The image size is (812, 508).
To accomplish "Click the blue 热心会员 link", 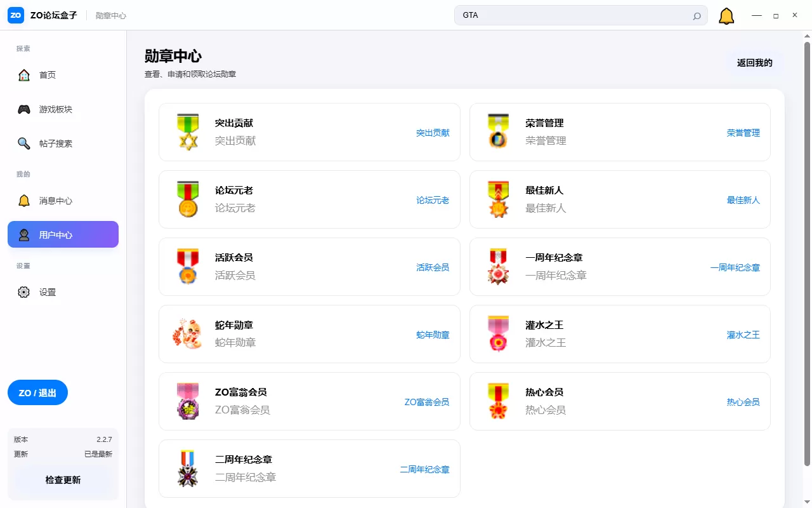I will 743,402.
